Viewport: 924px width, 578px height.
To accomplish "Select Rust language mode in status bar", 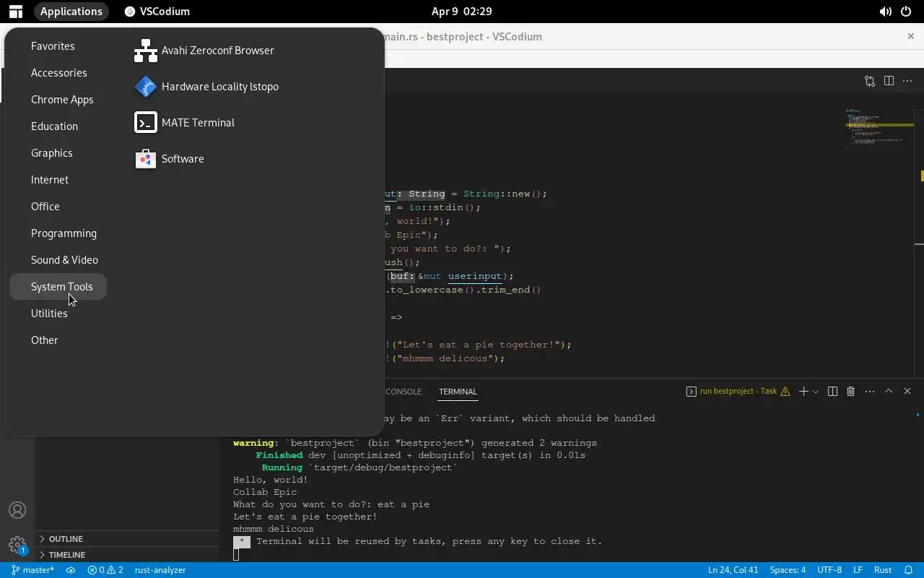I will [x=883, y=570].
